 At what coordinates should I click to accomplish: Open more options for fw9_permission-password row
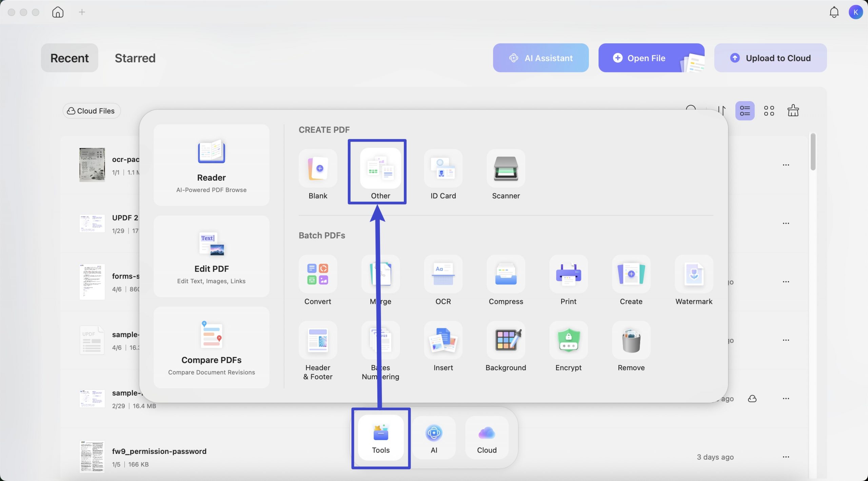(786, 457)
